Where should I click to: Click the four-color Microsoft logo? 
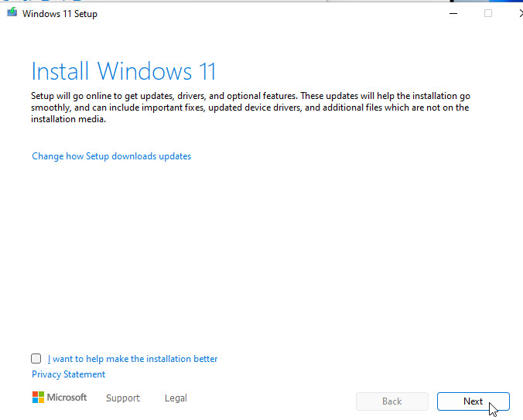[38, 398]
